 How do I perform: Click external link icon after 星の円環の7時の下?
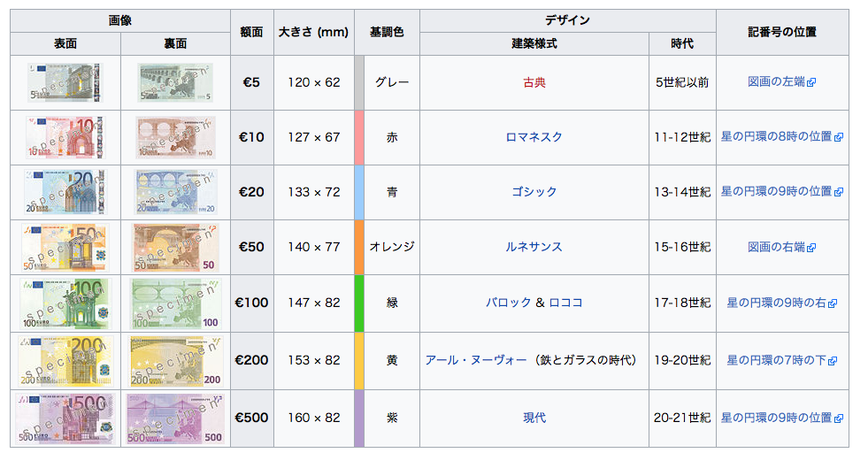[833, 361]
